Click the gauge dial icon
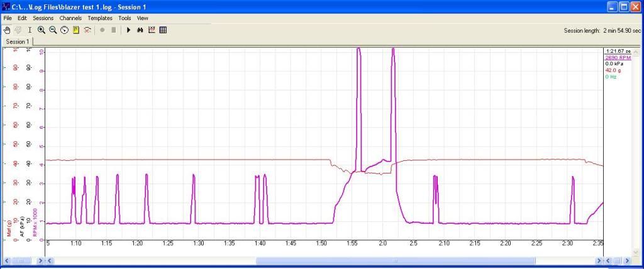The width and height of the screenshot is (644, 269). tap(64, 30)
